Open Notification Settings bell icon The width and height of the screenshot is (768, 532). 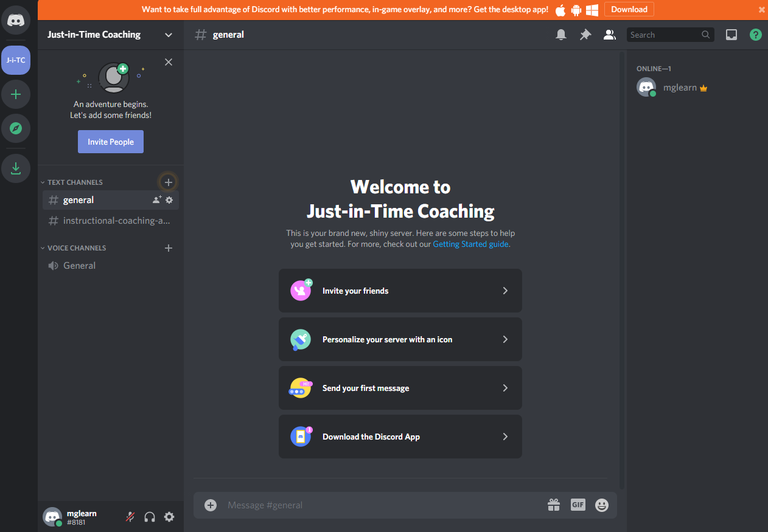click(561, 35)
